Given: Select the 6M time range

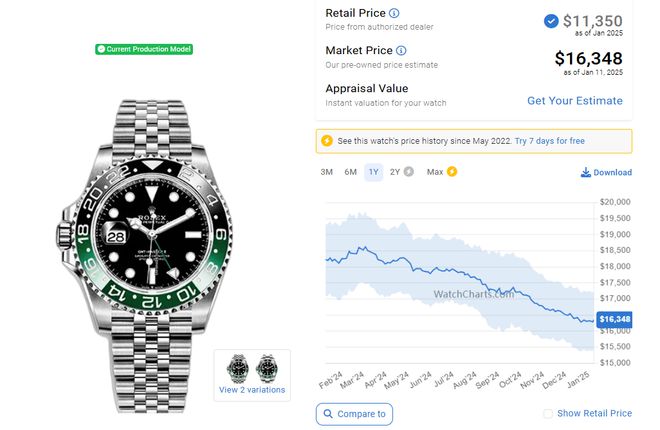Looking at the screenshot, I should [x=350, y=172].
